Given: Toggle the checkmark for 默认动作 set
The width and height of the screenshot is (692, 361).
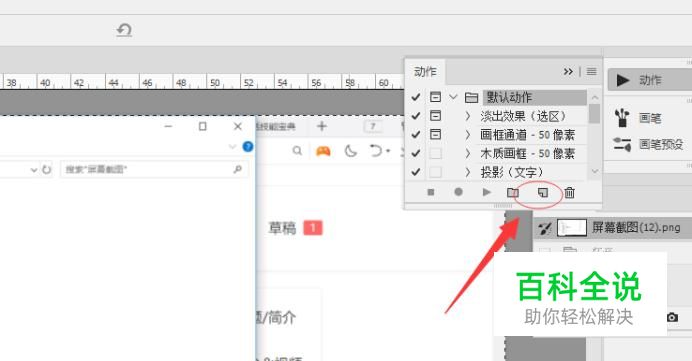Looking at the screenshot, I should [415, 97].
